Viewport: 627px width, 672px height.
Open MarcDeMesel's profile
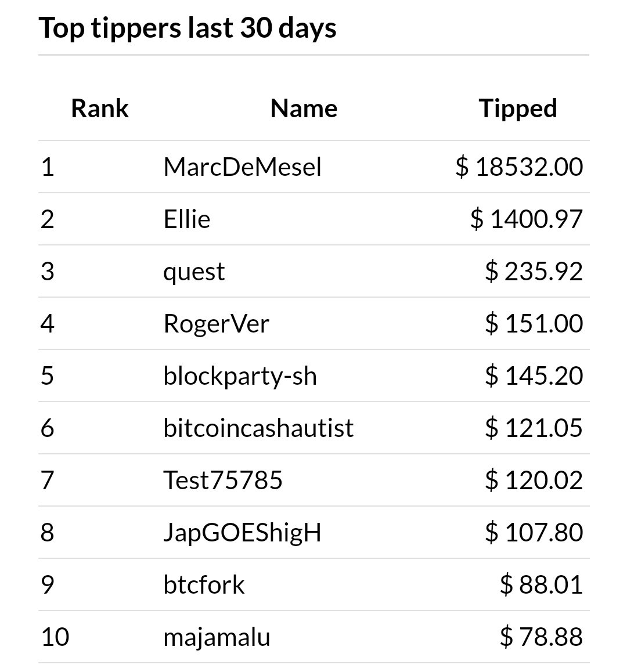(x=242, y=167)
